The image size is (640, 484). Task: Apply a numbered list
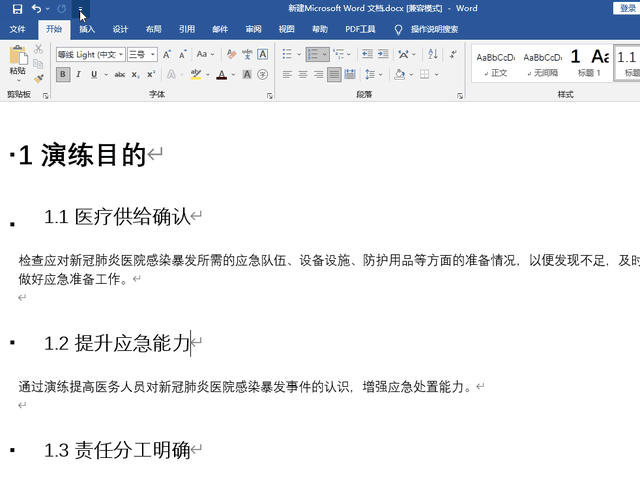[313, 54]
